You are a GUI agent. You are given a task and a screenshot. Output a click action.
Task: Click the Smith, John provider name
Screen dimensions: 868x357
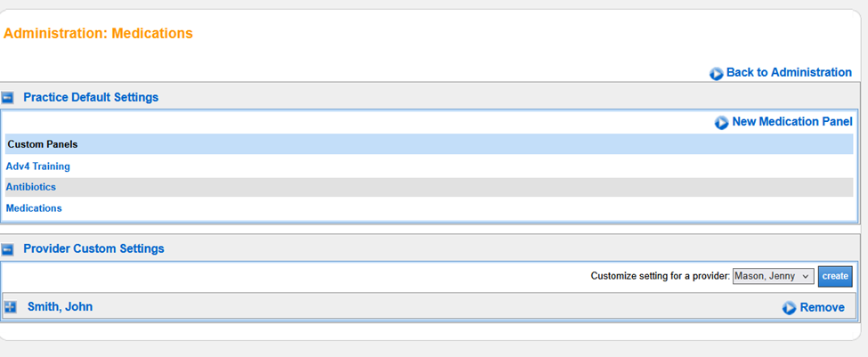click(x=60, y=307)
